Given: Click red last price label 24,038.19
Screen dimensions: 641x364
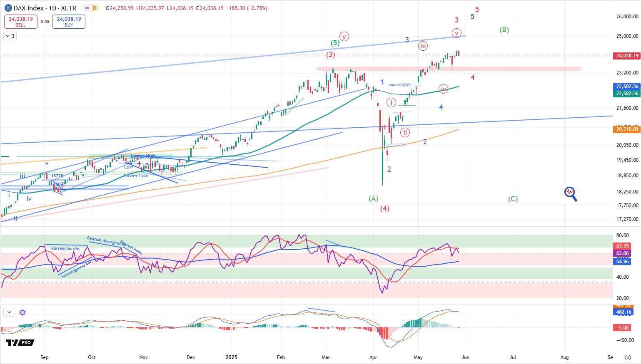Looking at the screenshot, I should click(627, 56).
